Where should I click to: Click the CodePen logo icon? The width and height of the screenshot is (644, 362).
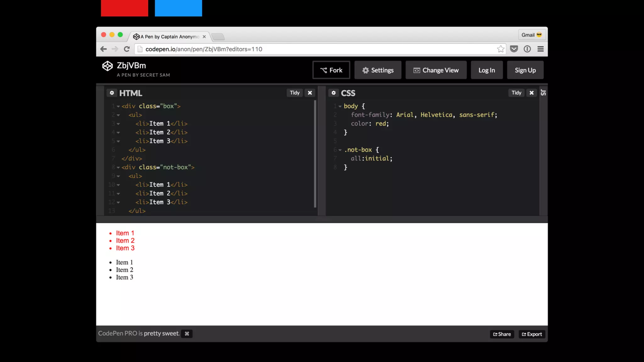pyautogui.click(x=107, y=66)
